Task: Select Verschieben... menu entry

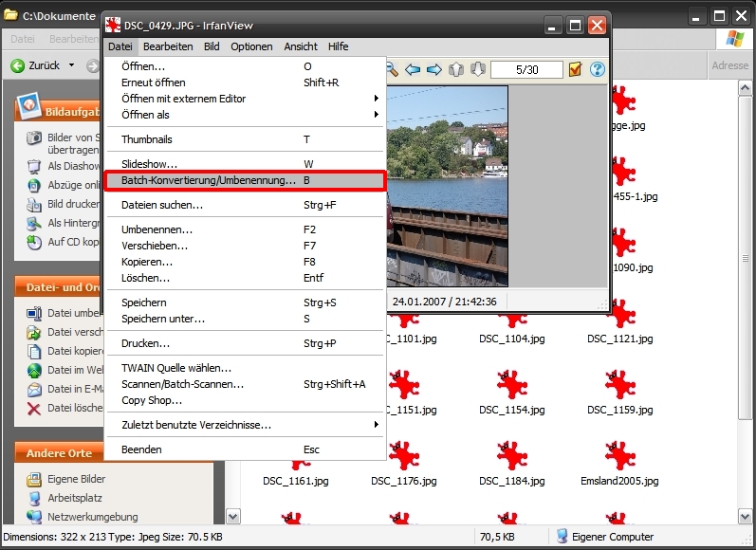Action: 246,246
